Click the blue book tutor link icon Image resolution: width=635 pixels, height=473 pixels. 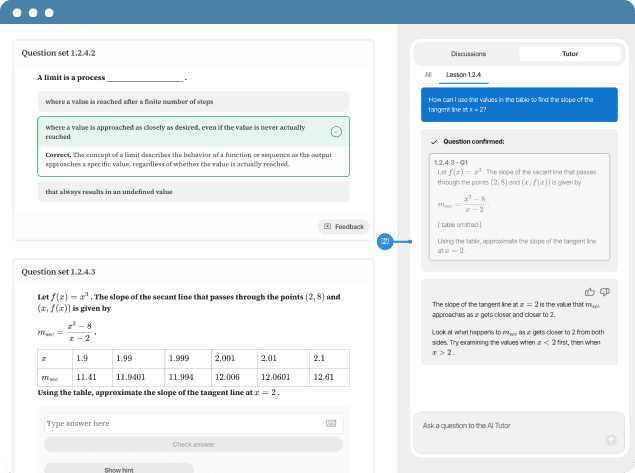[384, 241]
